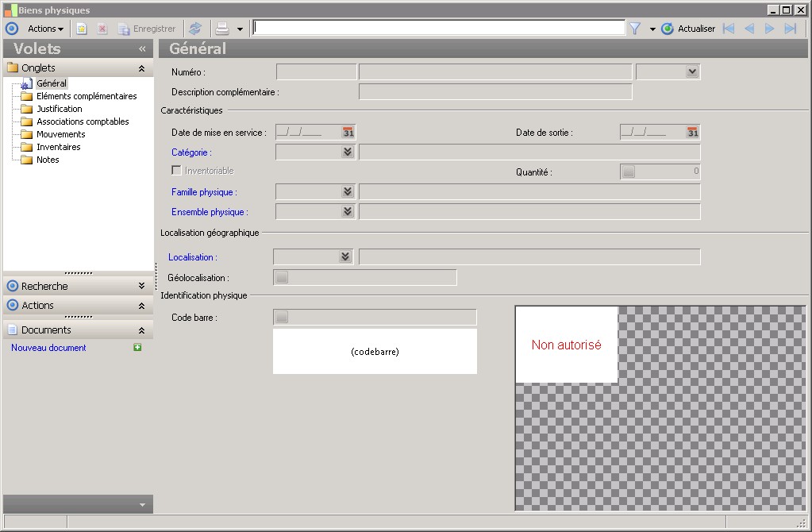The height and width of the screenshot is (532, 812).
Task: Go to the previous record
Action: [x=749, y=29]
